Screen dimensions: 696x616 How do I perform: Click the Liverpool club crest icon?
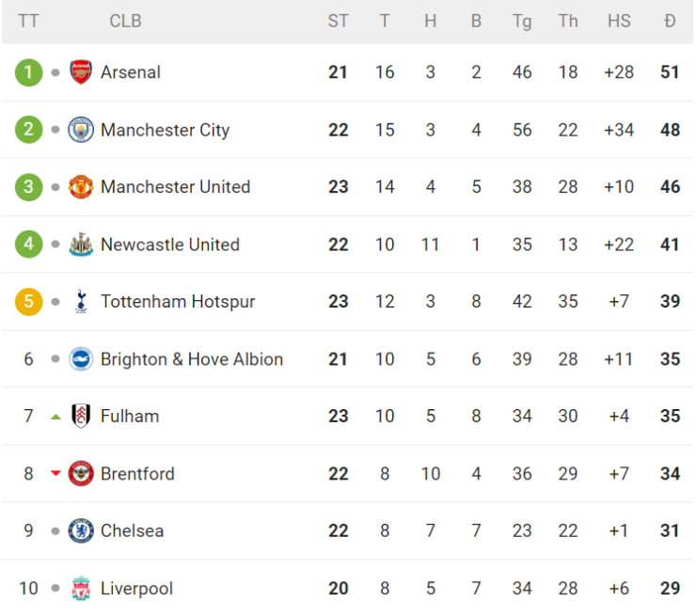(x=81, y=589)
